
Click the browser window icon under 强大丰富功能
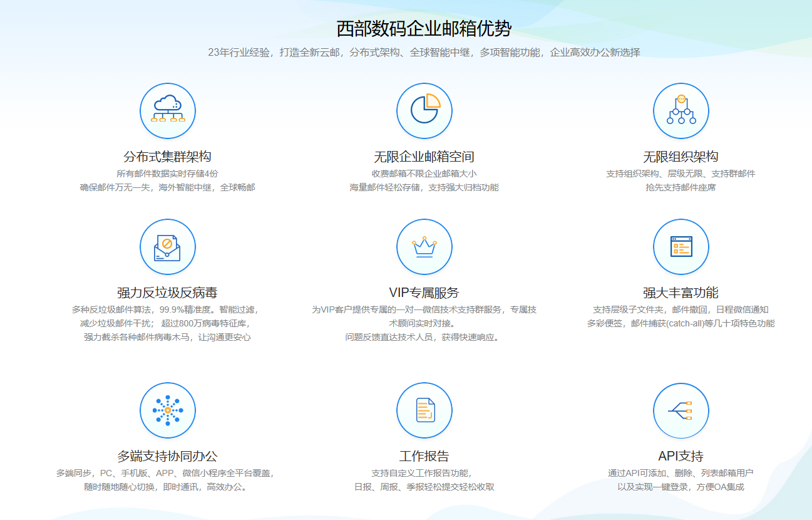[681, 246]
